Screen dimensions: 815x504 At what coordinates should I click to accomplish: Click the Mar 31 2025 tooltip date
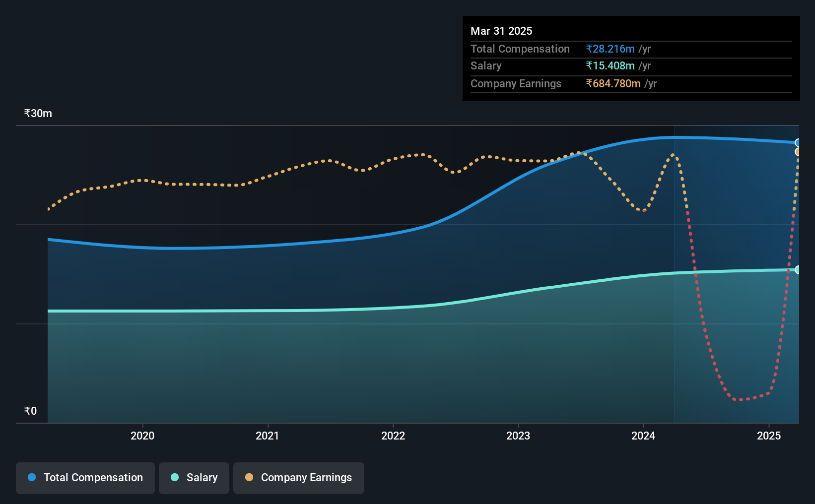pos(501,31)
